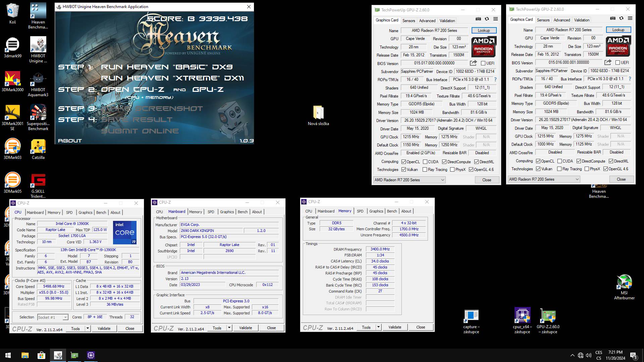Open the GPU-Z.2.60.0 – zástupce shortcut
Image resolution: width=644 pixels, height=362 pixels.
coord(548,321)
